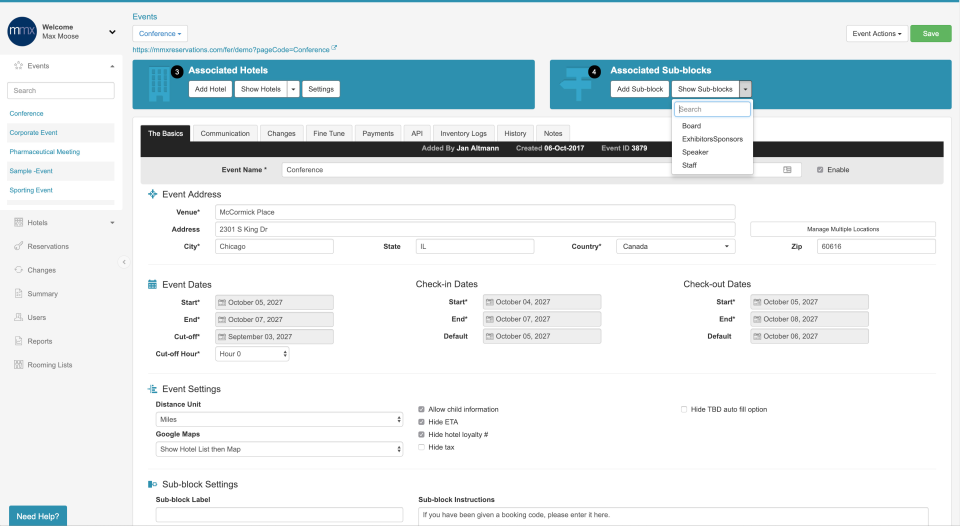
Task: Click the Event Address section icon
Action: pos(152,194)
